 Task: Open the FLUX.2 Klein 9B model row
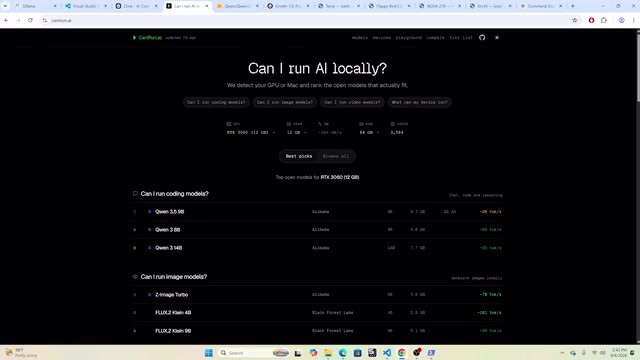tap(317, 331)
